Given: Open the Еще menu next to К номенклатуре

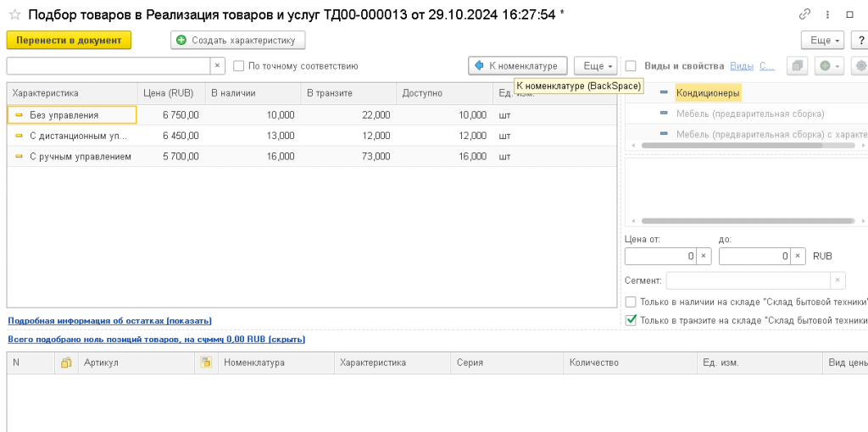Looking at the screenshot, I should pyautogui.click(x=595, y=66).
